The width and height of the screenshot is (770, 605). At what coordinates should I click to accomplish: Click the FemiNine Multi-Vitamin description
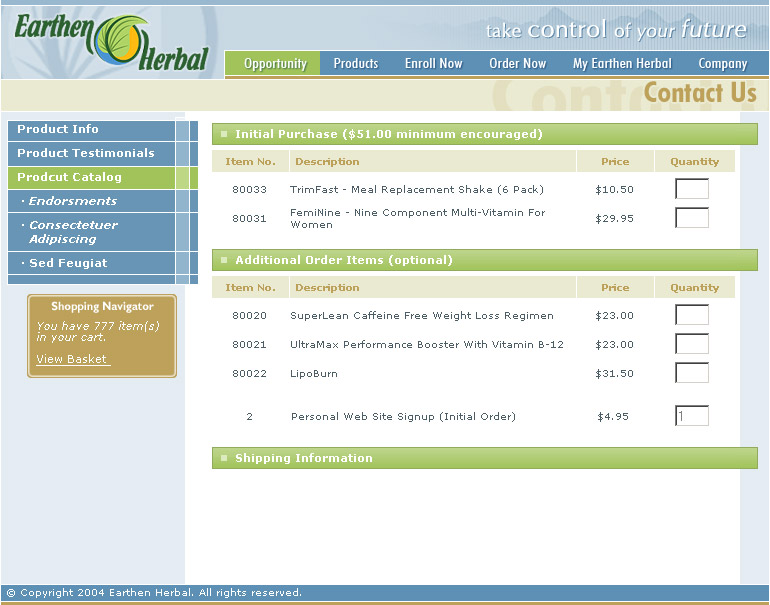[417, 219]
